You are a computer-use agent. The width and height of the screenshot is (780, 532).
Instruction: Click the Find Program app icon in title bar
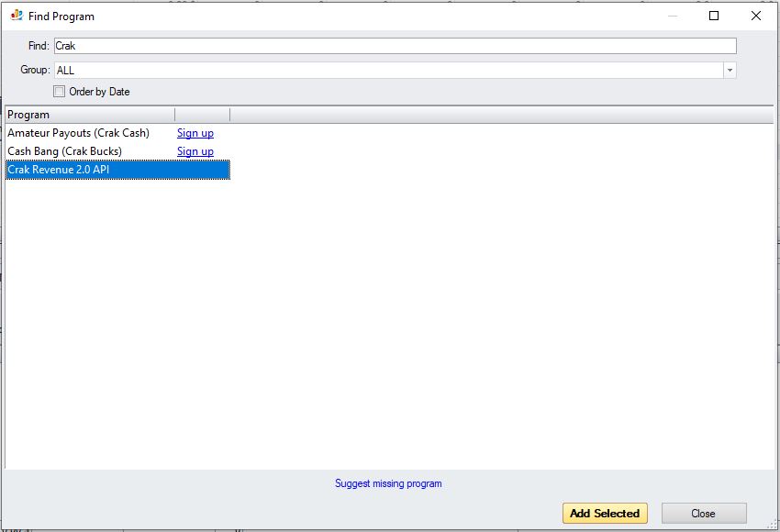click(x=17, y=16)
